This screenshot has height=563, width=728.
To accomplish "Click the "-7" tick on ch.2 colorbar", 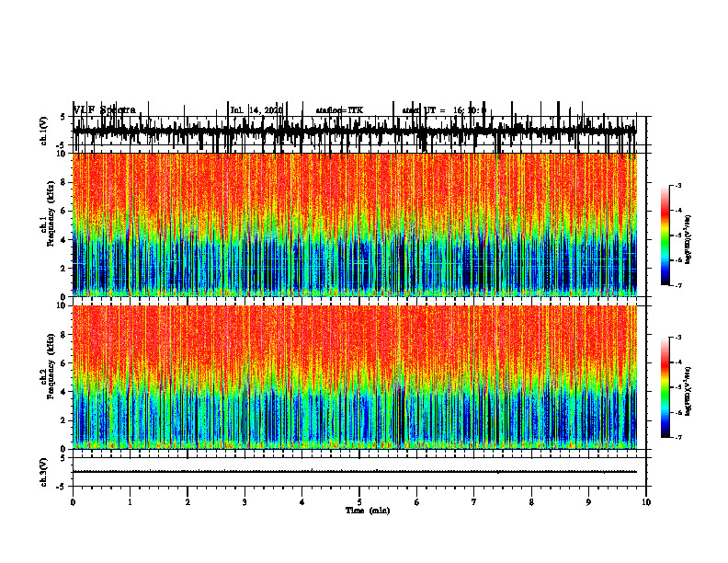I will [x=678, y=438].
